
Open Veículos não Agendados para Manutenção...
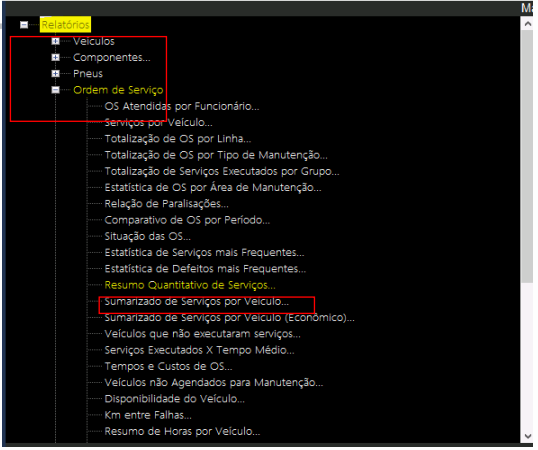214,382
